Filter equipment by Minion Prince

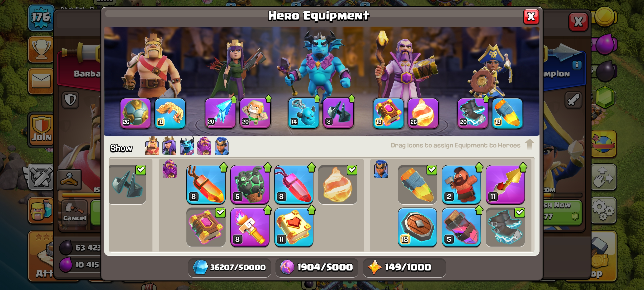coord(187,146)
